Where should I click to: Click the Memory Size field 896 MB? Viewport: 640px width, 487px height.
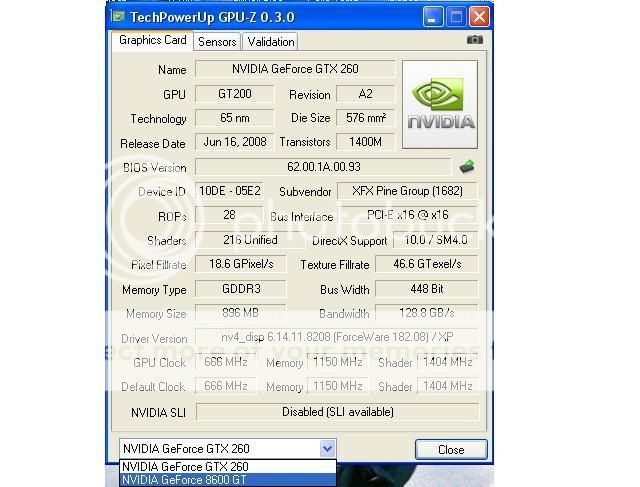click(241, 313)
